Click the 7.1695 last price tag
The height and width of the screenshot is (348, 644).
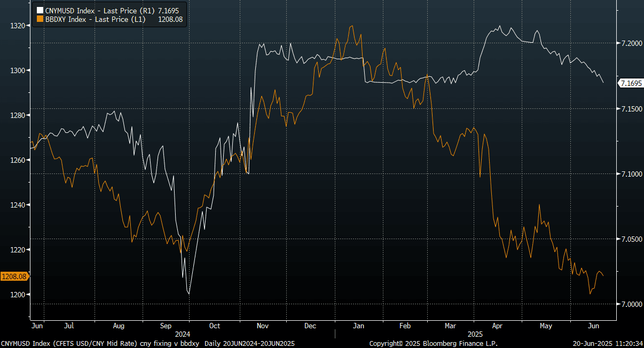click(x=630, y=83)
